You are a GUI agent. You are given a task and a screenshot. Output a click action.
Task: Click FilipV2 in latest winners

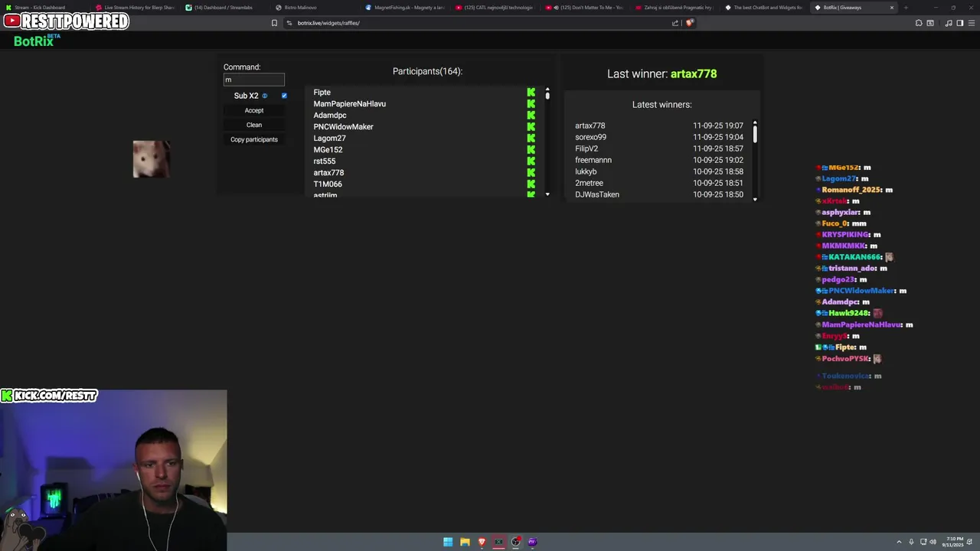(x=586, y=148)
